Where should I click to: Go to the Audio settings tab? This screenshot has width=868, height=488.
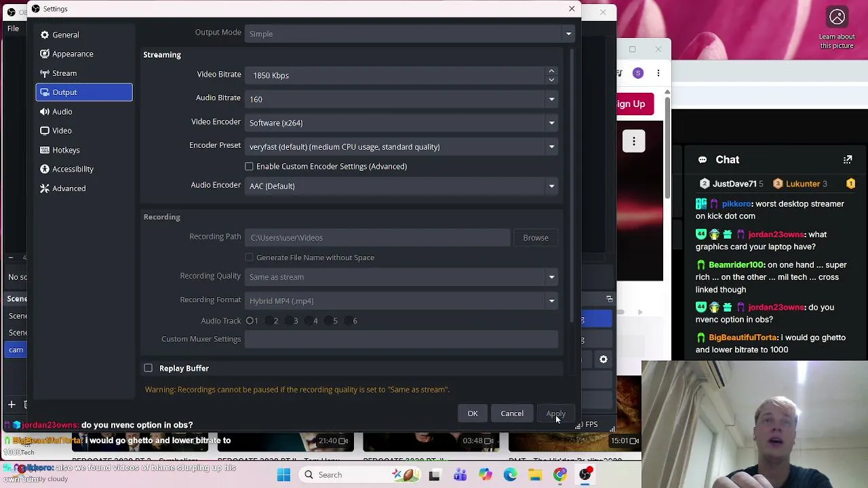[x=84, y=111]
